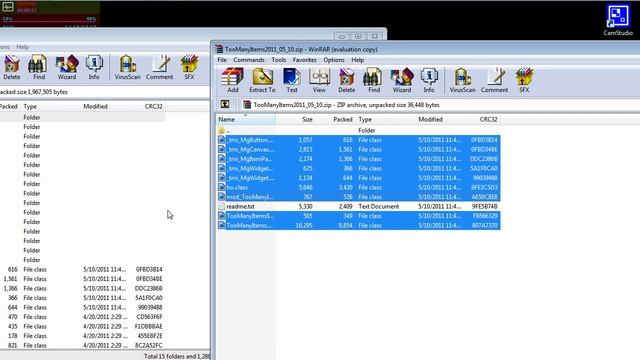Viewport: 640px width, 360px height.
Task: Click the Test archive icon
Action: point(292,80)
